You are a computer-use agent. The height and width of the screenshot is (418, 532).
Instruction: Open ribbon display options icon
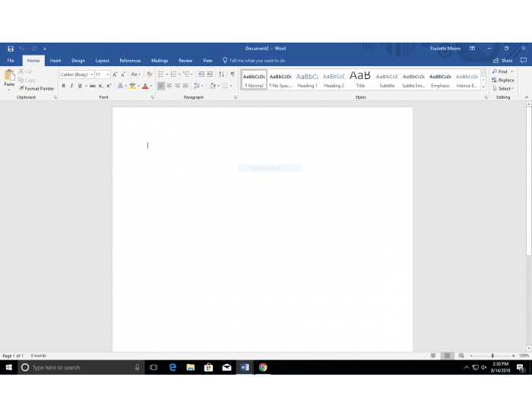coord(472,49)
